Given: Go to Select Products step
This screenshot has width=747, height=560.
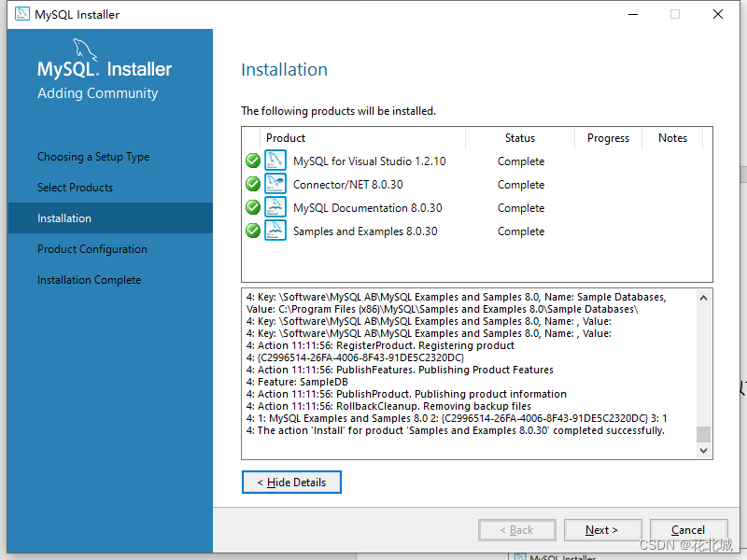Looking at the screenshot, I should pyautogui.click(x=76, y=188).
